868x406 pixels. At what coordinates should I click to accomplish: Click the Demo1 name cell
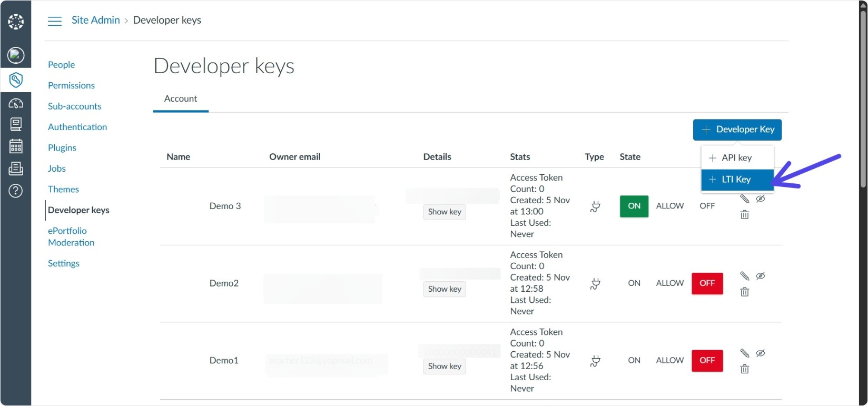224,361
